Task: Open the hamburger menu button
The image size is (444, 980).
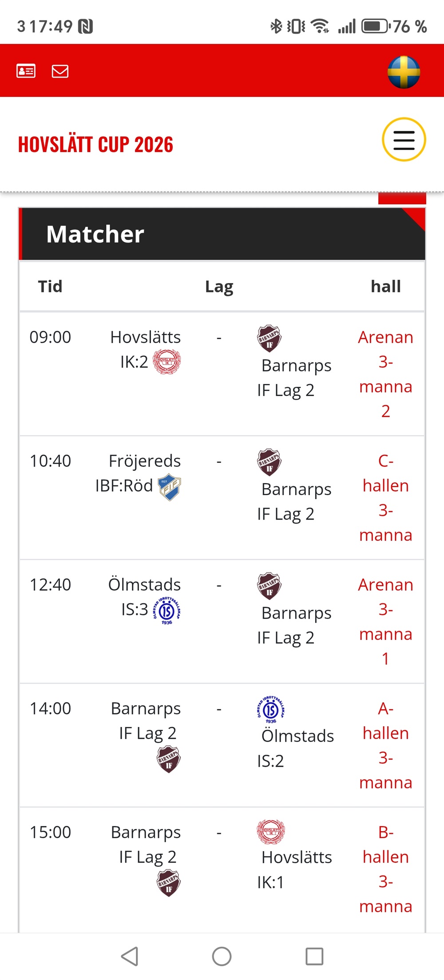Action: (x=404, y=140)
